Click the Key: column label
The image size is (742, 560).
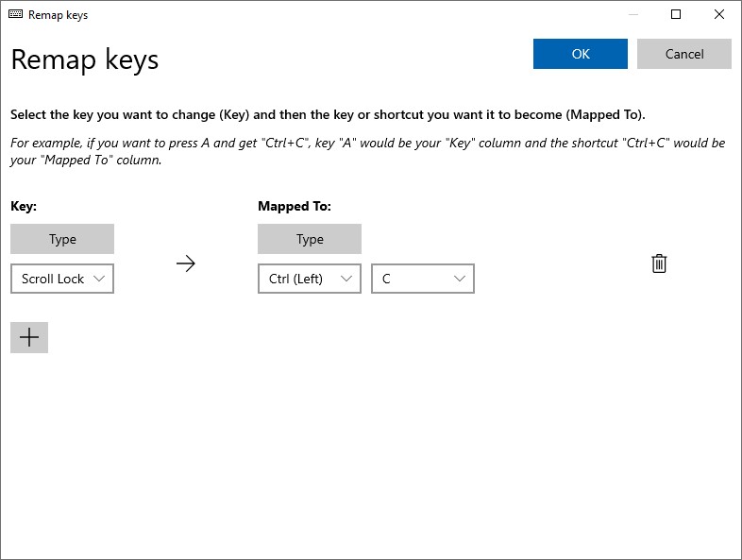pos(24,206)
